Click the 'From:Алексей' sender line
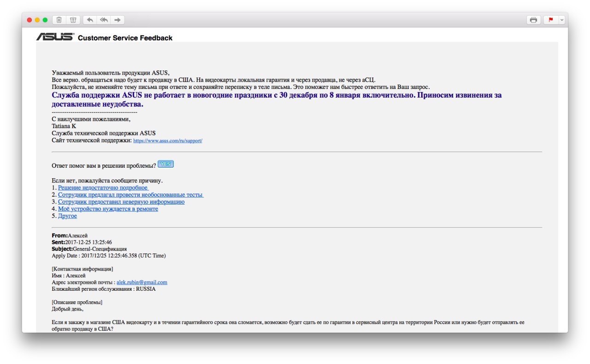This screenshot has width=590, height=364. point(70,235)
